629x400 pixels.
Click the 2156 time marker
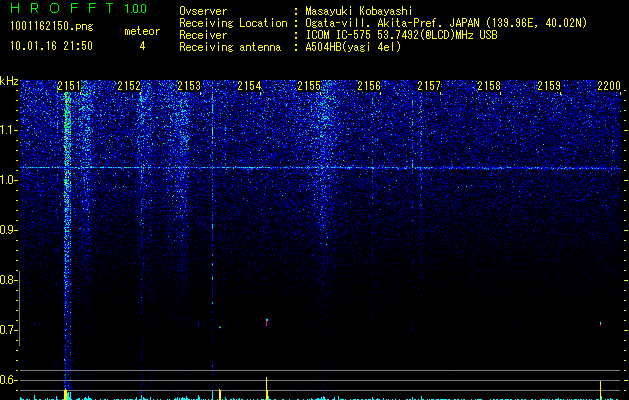click(x=369, y=86)
